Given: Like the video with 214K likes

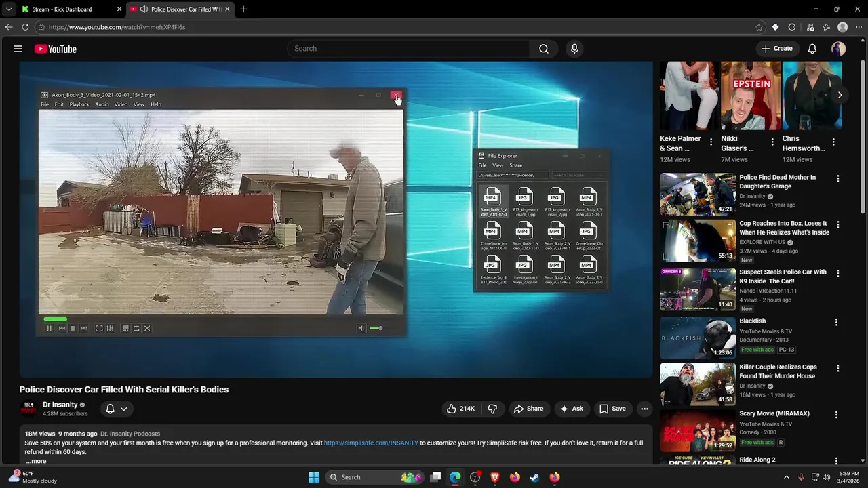Looking at the screenshot, I should point(460,409).
